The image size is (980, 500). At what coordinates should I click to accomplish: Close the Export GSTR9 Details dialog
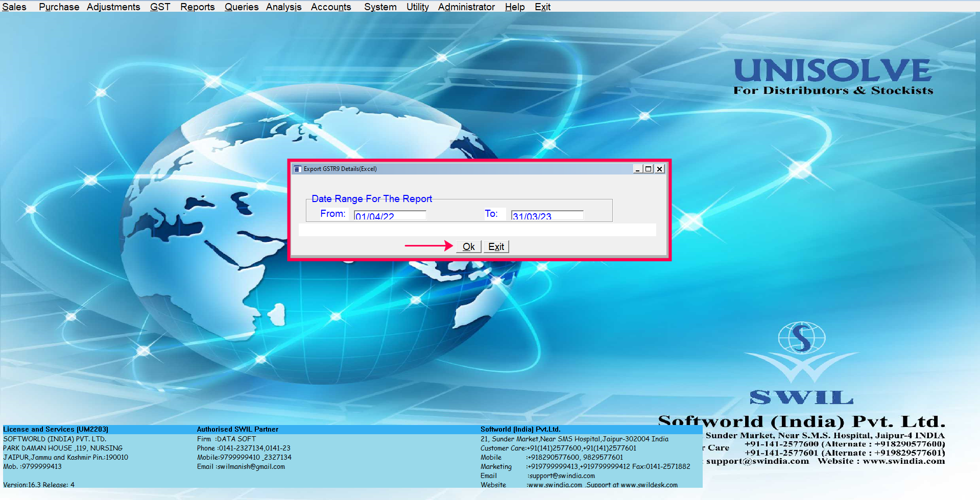pos(659,169)
